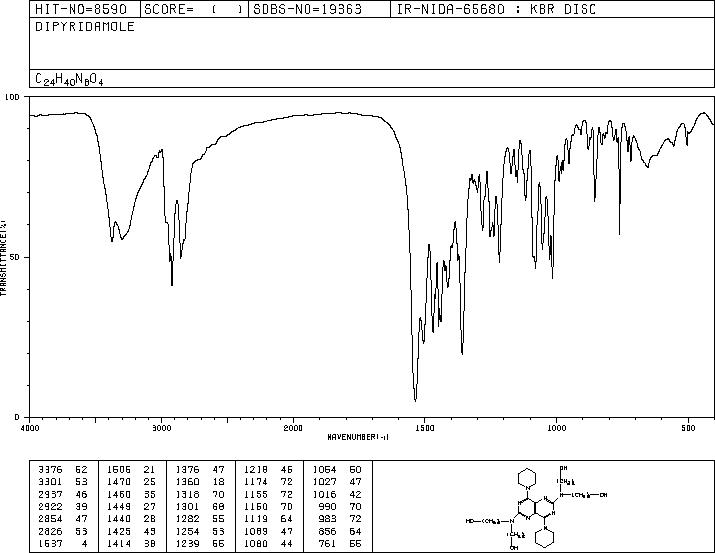
Task: Click the sharp peak near 761 wavenumber
Action: click(x=619, y=232)
